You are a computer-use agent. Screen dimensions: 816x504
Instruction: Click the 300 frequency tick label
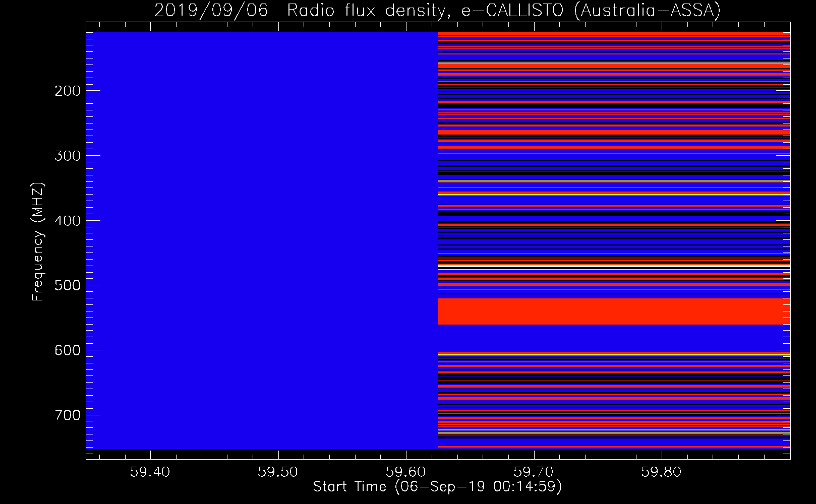[x=68, y=156]
